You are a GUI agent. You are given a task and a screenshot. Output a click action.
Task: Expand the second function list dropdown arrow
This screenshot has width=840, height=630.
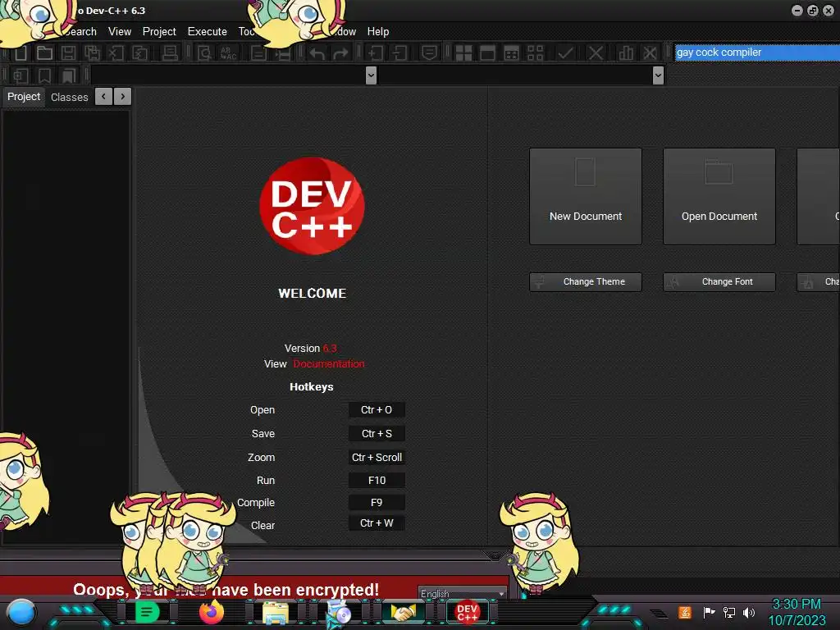[x=659, y=75]
